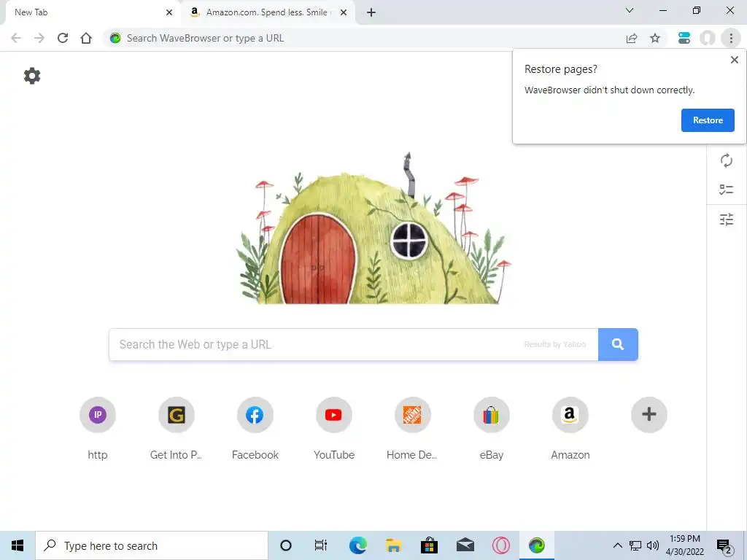
Task: Dismiss the Restore pages popup
Action: (734, 60)
